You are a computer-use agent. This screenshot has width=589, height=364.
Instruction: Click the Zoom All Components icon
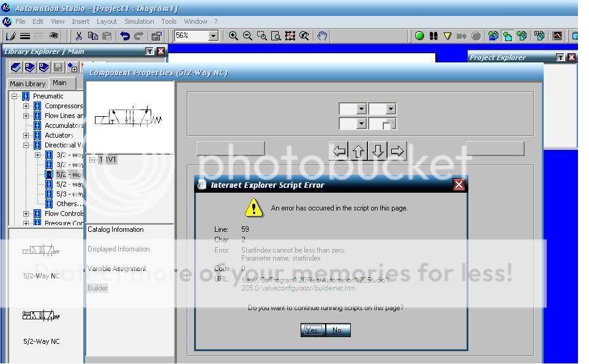(290, 36)
